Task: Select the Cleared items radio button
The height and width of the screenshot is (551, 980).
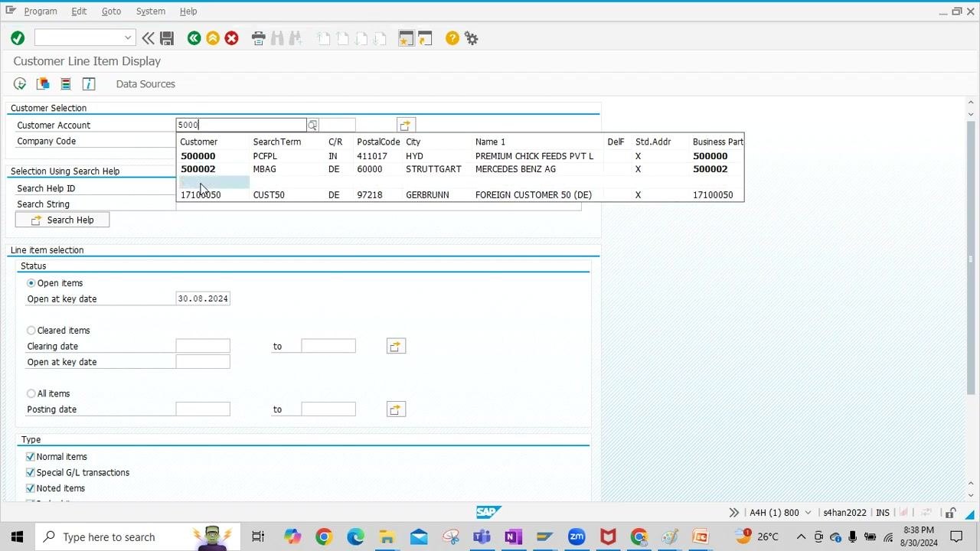Action: (x=31, y=331)
